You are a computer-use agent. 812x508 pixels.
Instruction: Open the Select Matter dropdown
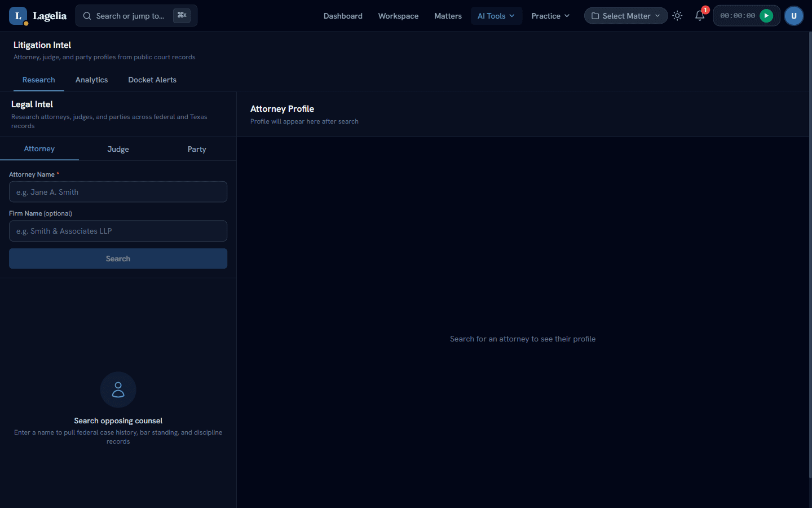pyautogui.click(x=625, y=16)
